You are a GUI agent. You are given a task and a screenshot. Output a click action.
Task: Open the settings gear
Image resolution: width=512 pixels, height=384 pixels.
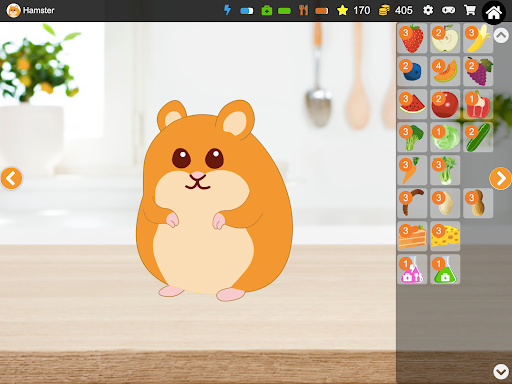click(428, 10)
